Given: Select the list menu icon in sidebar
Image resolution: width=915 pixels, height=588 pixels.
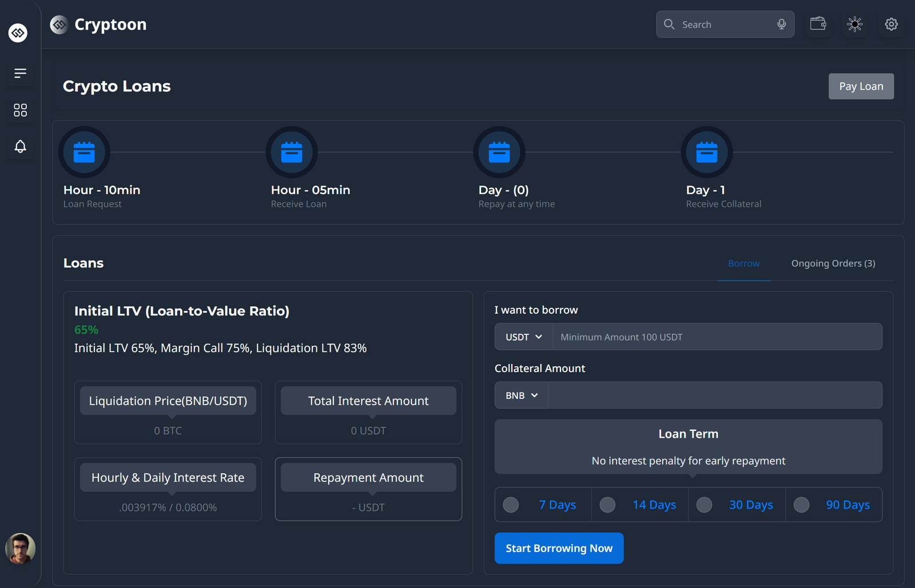Looking at the screenshot, I should [20, 73].
